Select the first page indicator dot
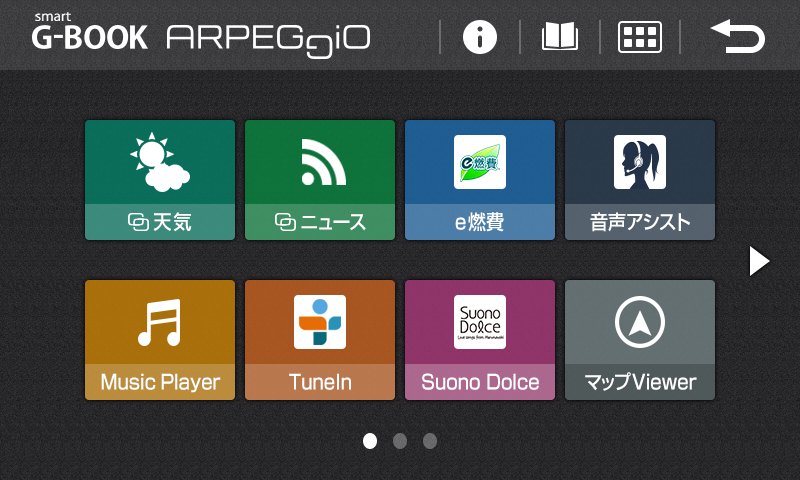 tap(370, 441)
